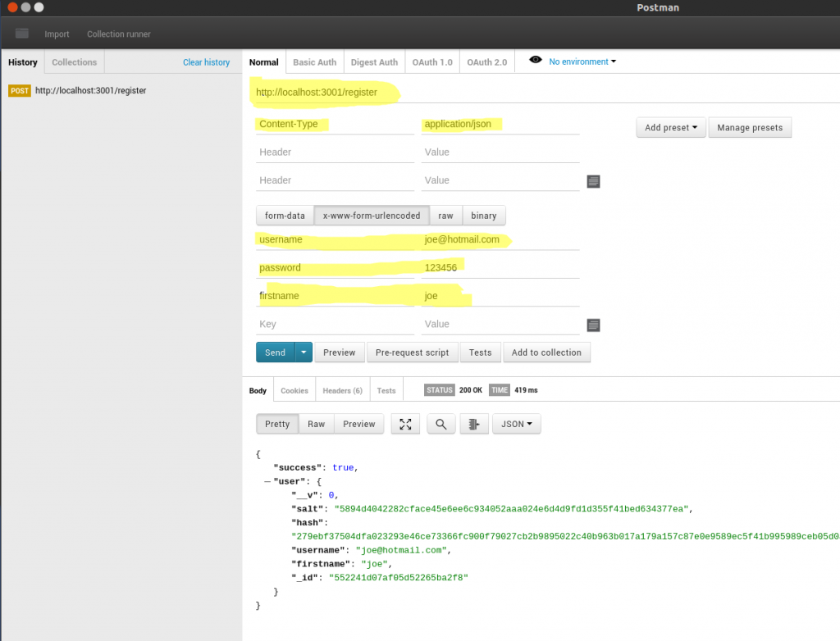
Task: Click the application/json header value field
Action: tap(500, 125)
